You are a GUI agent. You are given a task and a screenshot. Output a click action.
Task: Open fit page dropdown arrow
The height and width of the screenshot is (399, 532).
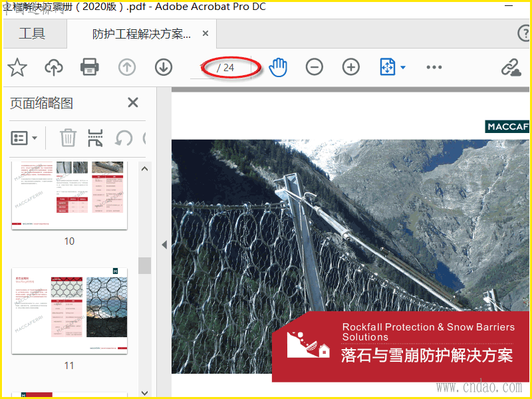coord(403,67)
